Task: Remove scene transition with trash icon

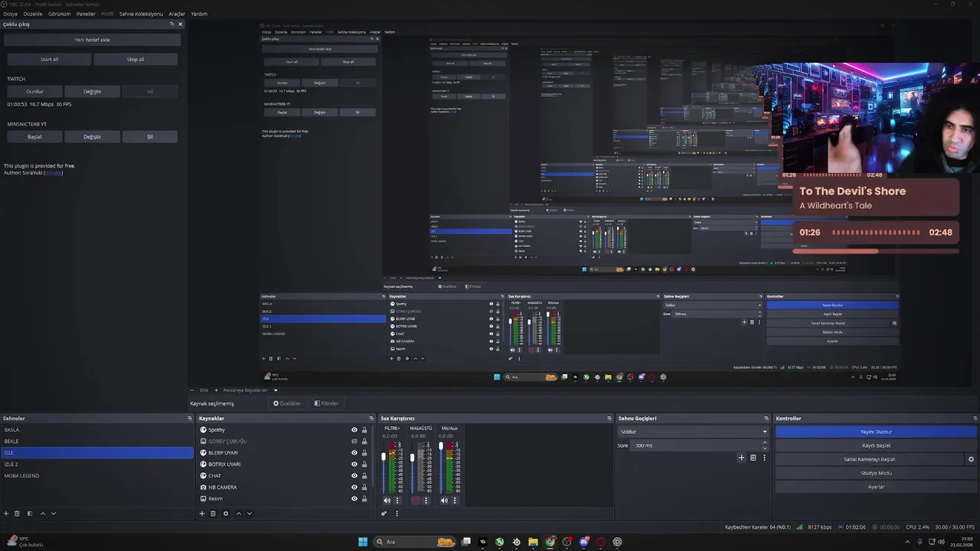Action: (753, 458)
